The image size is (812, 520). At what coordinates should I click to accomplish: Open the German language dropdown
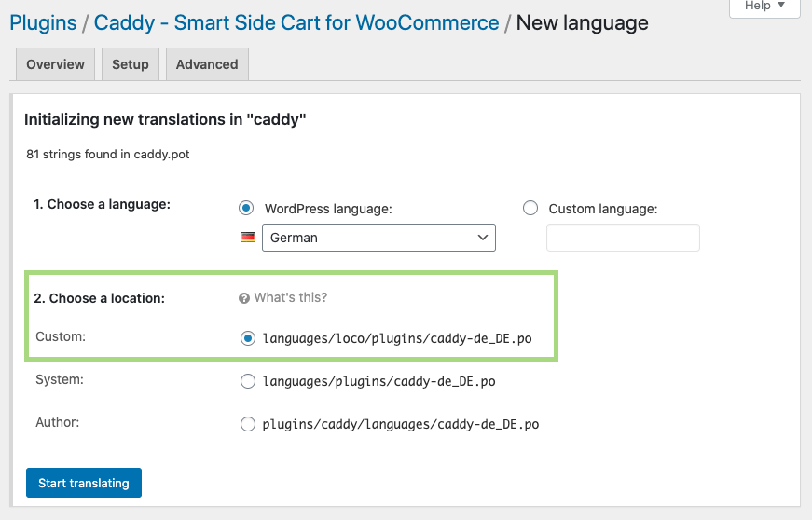378,238
